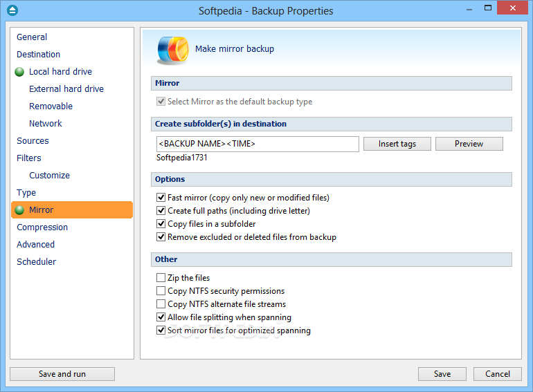Check Copy NTFS security permissions
The height and width of the screenshot is (392, 533).
161,291
